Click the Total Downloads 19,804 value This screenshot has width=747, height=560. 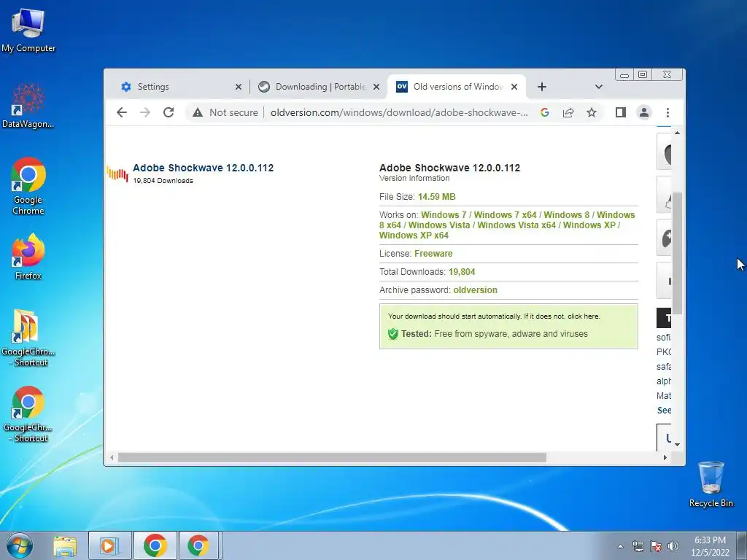pyautogui.click(x=462, y=272)
